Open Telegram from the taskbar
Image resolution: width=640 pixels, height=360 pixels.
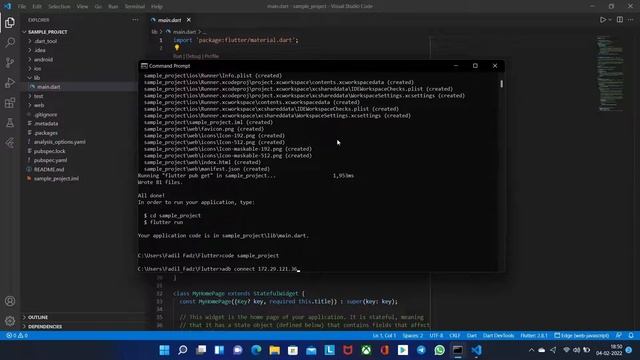coord(421,350)
